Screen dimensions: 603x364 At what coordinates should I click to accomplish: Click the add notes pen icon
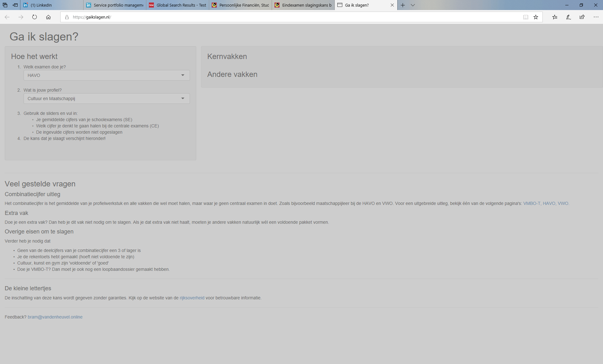[568, 17]
